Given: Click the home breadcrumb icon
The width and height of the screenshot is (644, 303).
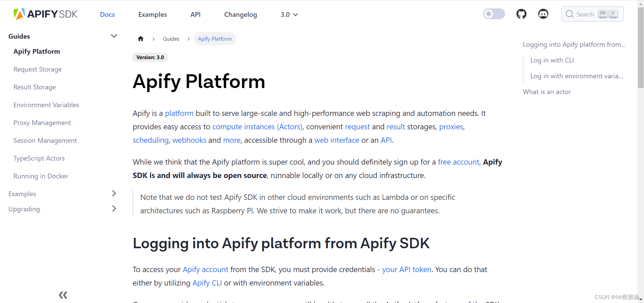Looking at the screenshot, I should pyautogui.click(x=141, y=39).
